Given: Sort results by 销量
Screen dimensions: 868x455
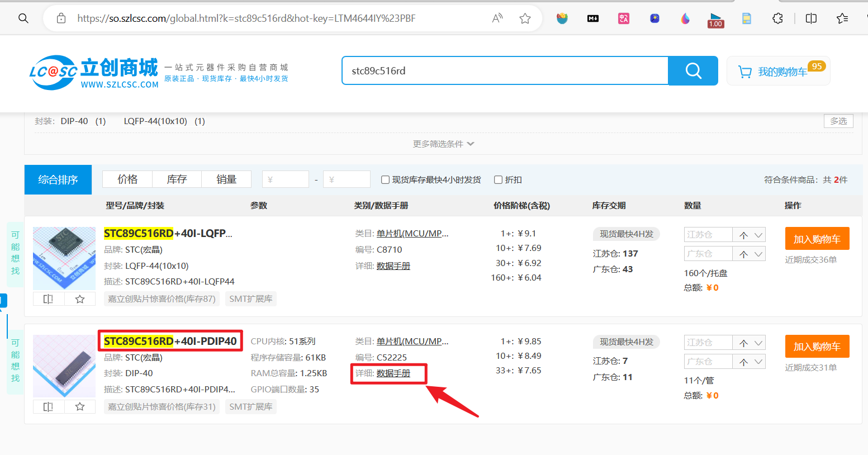Looking at the screenshot, I should coord(226,179).
